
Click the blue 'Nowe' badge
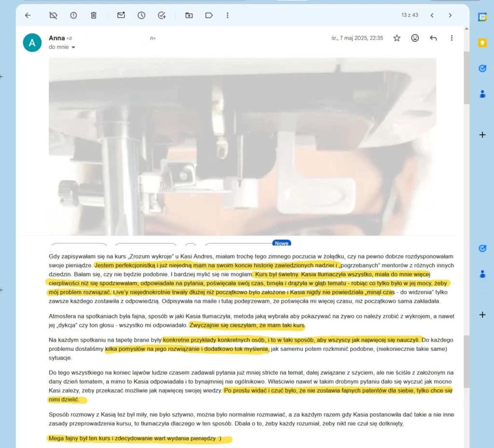click(281, 243)
